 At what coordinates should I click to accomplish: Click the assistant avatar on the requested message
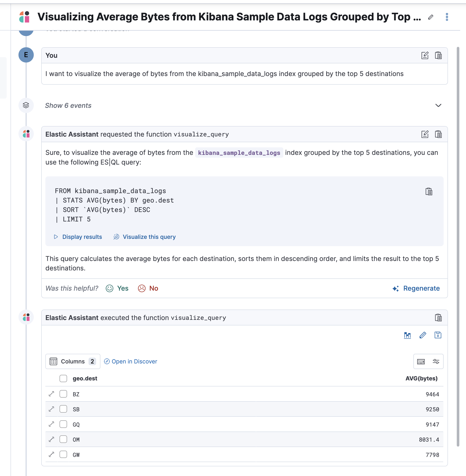(x=26, y=134)
